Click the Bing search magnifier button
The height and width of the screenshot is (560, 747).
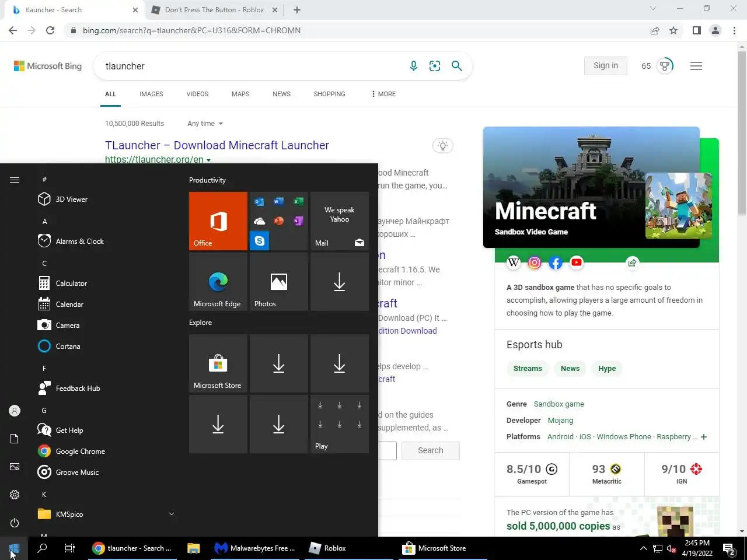[457, 66]
